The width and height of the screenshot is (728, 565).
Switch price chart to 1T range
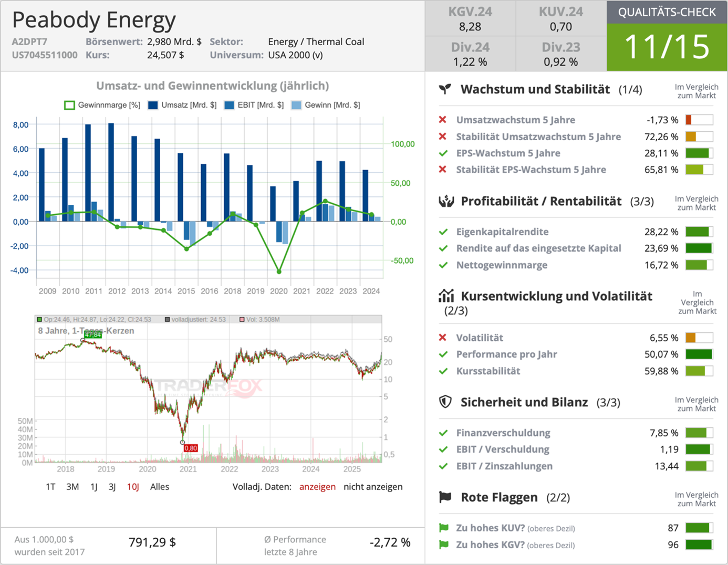[x=50, y=487]
